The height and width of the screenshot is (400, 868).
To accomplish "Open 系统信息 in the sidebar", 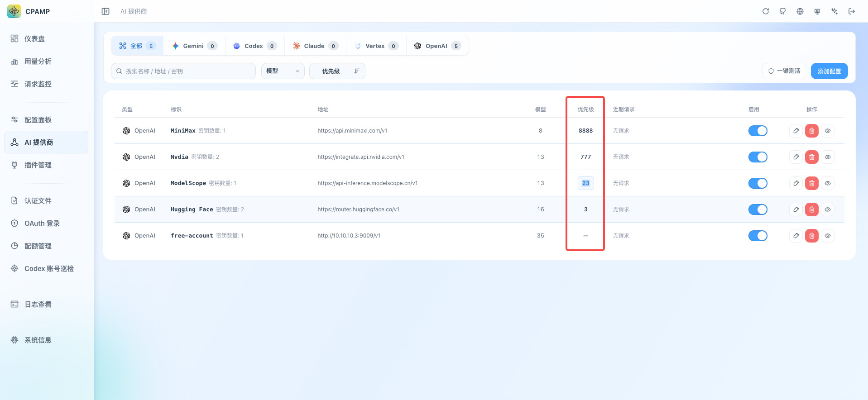I will 46,340.
